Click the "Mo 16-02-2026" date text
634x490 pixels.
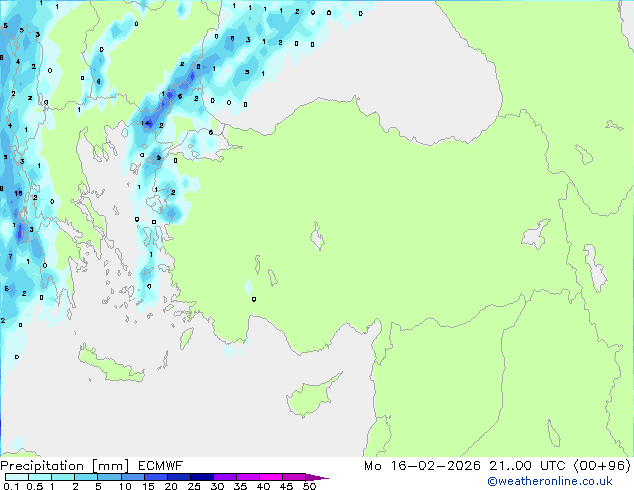422,466
